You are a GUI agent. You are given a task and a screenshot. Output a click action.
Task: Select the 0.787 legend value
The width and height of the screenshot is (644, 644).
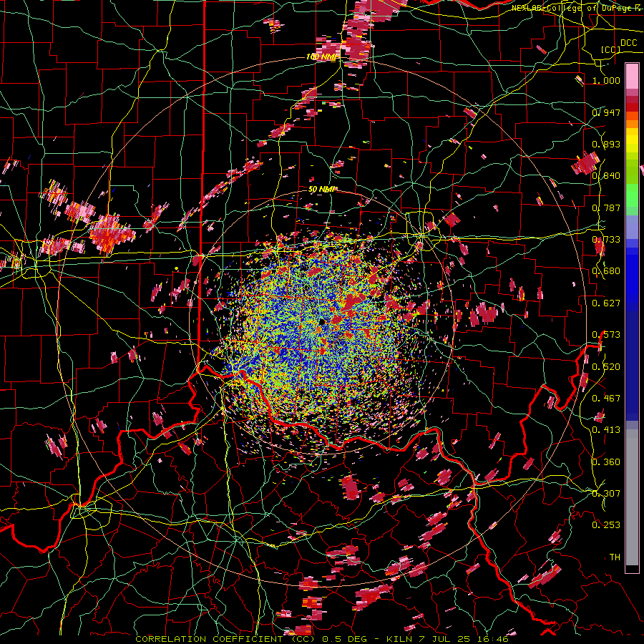[x=606, y=208]
